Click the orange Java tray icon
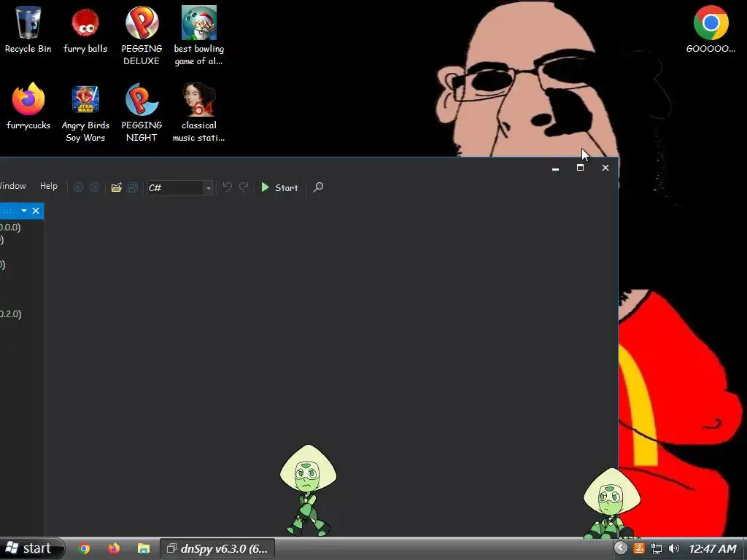The width and height of the screenshot is (747, 560). pyautogui.click(x=639, y=548)
